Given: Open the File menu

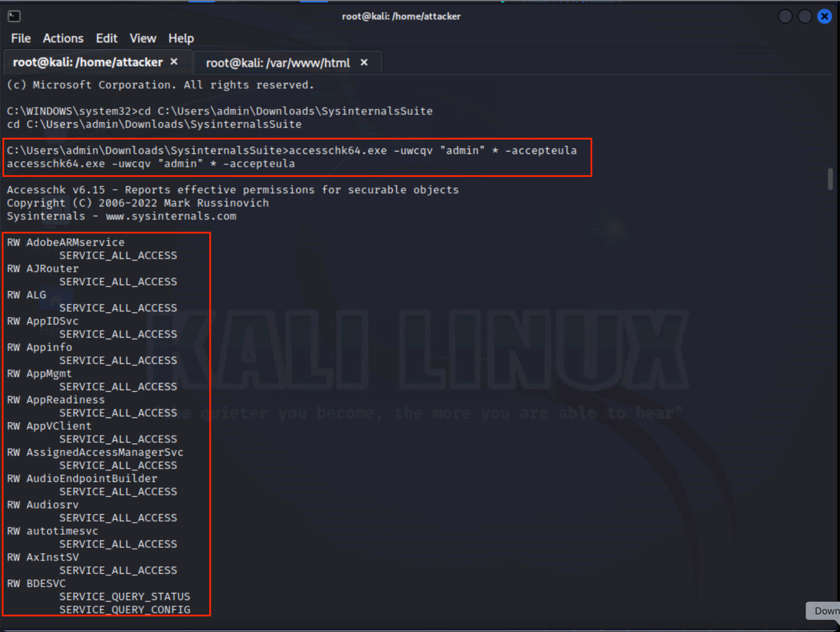Looking at the screenshot, I should (21, 38).
